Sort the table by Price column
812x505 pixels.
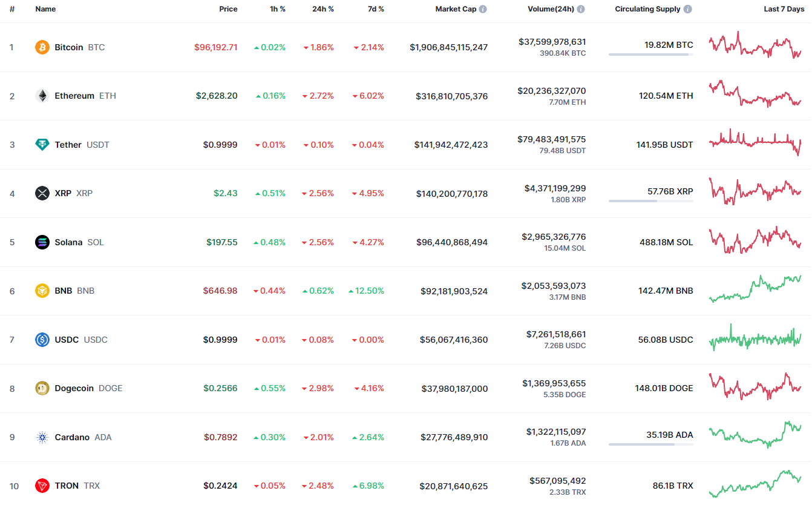click(x=228, y=9)
